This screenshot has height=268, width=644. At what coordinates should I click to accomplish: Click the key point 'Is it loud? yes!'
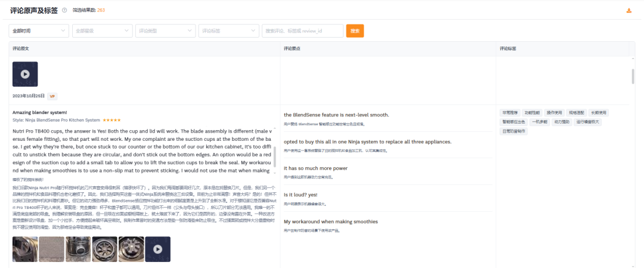pyautogui.click(x=301, y=195)
